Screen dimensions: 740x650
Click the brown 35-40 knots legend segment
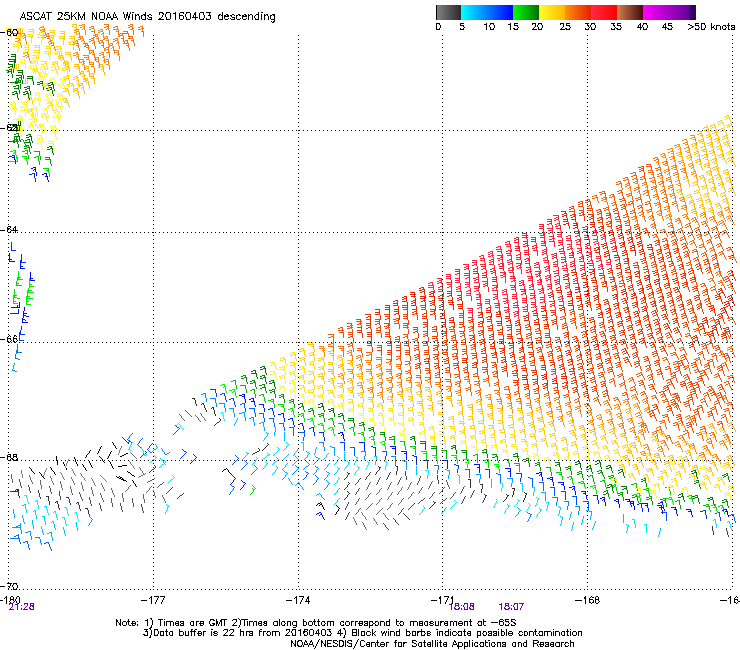(x=630, y=12)
